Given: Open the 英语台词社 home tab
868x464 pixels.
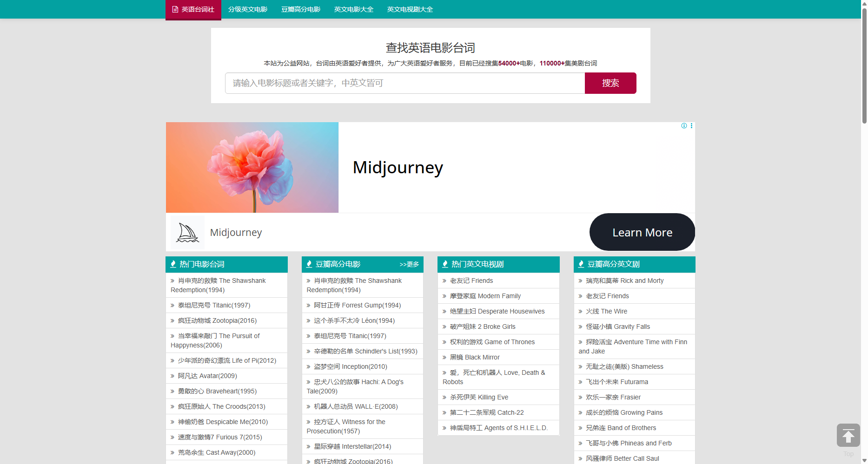Looking at the screenshot, I should click(193, 10).
